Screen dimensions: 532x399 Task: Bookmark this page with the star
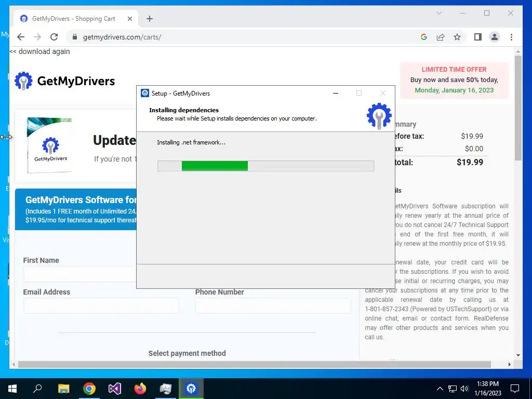pyautogui.click(x=457, y=37)
